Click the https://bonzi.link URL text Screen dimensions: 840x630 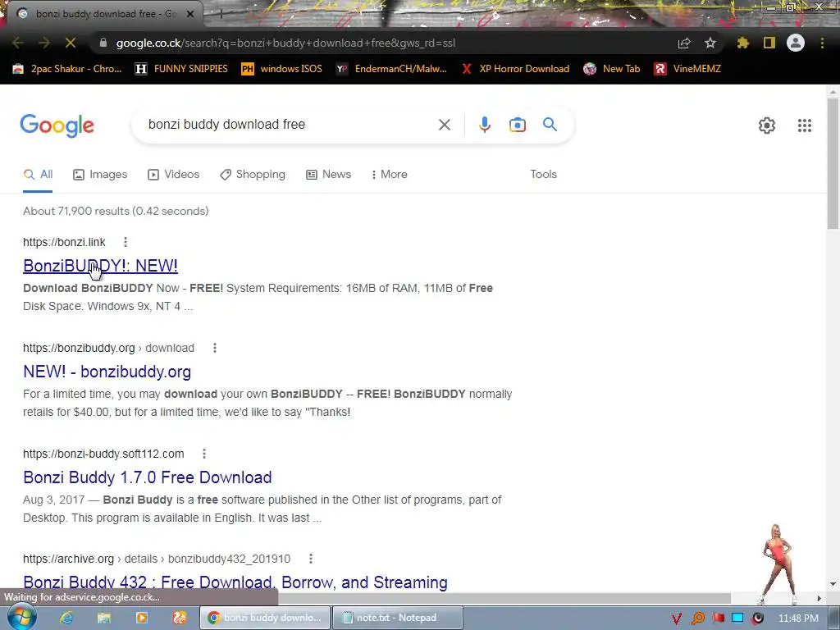click(64, 242)
